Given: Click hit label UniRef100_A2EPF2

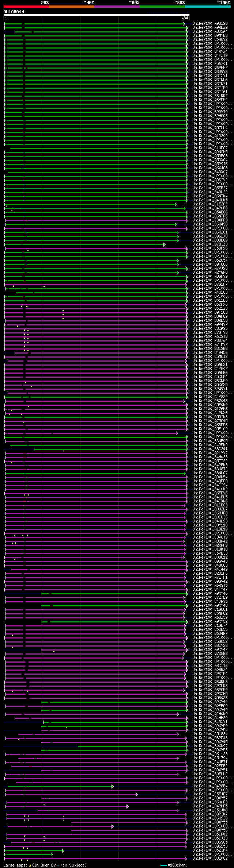Looking at the screenshot, I should [x=210, y=766].
